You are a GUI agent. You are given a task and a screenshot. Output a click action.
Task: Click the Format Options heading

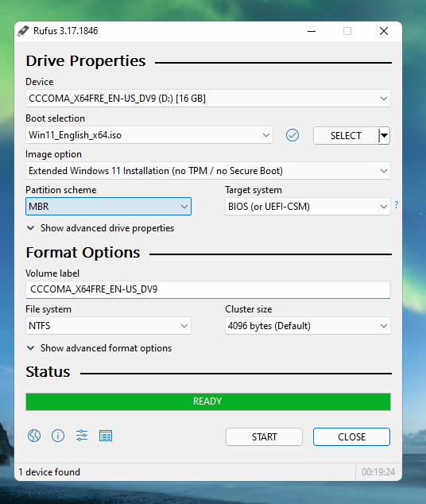click(x=83, y=253)
